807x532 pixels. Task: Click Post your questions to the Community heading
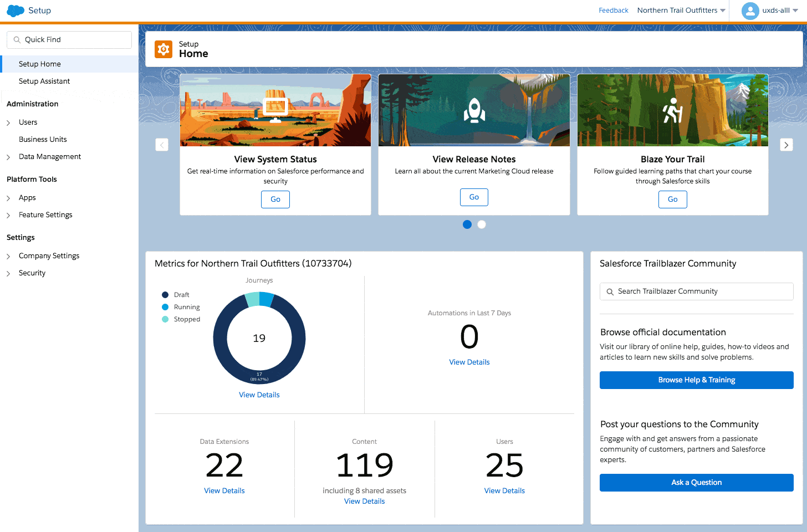pos(680,424)
